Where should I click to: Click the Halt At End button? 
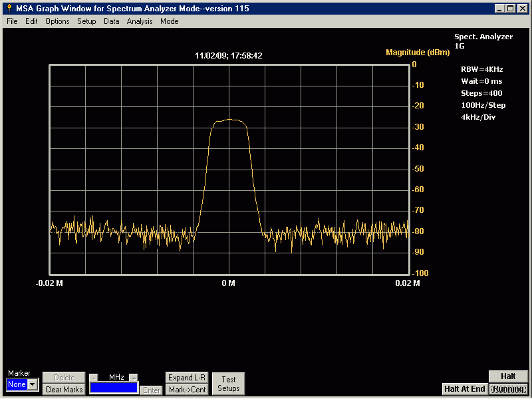tap(465, 389)
